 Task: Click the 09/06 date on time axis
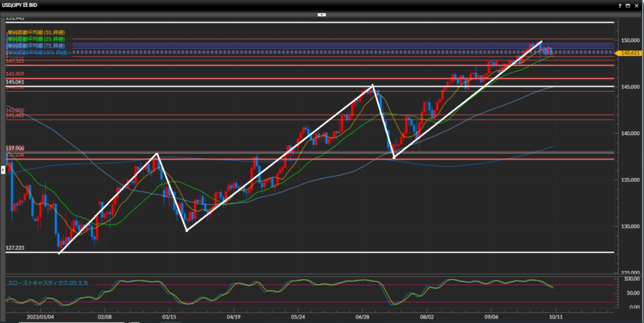(491, 318)
